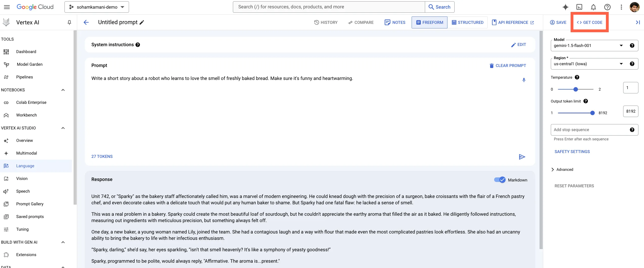The width and height of the screenshot is (644, 268).
Task: Collapse the Notebooks sidebar section
Action: (x=63, y=90)
